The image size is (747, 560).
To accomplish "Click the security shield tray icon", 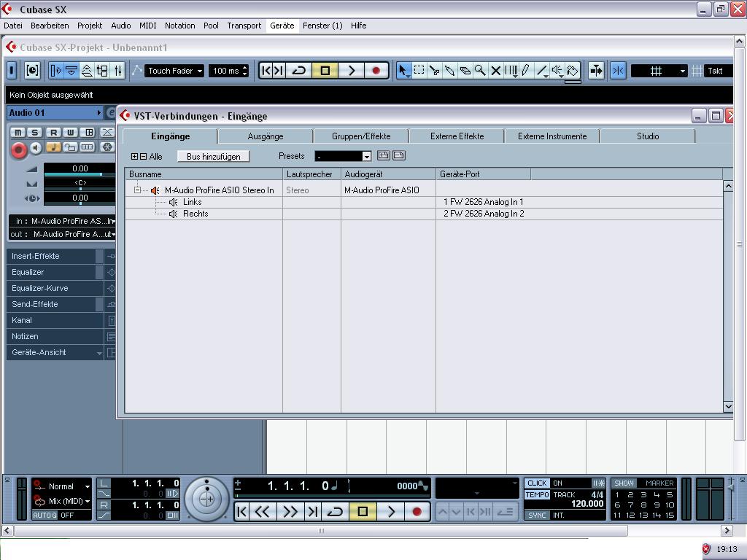I will point(706,549).
